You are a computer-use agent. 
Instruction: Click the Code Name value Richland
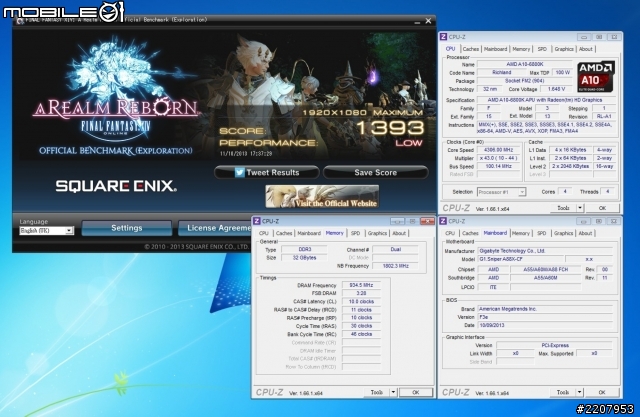[502, 73]
